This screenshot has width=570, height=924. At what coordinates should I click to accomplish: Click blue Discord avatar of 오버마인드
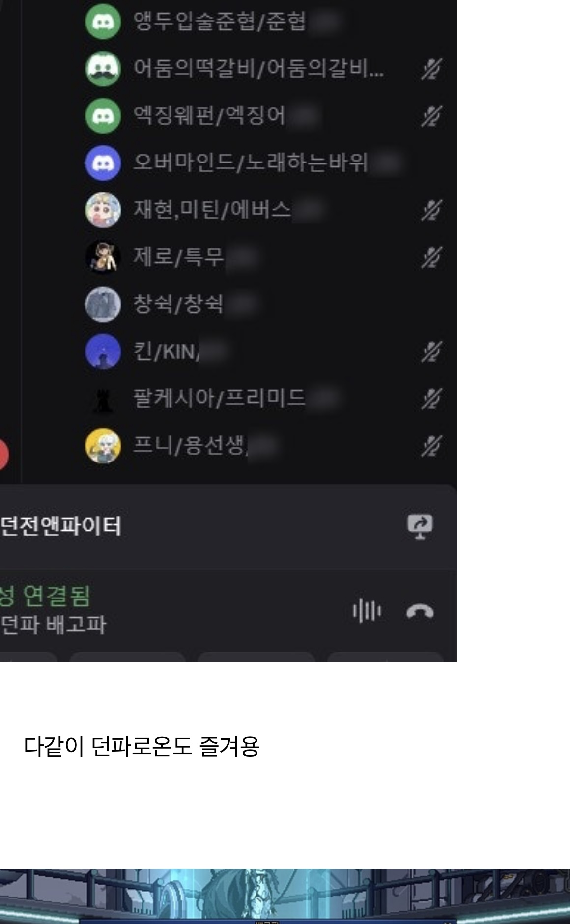[x=103, y=163]
